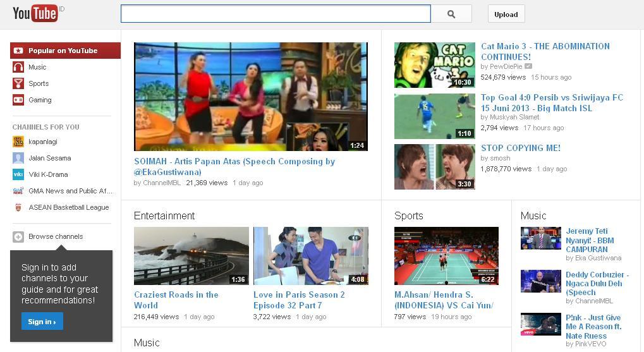The height and width of the screenshot is (352, 644).
Task: Play STOP COPYING ME thumbnail
Action: pos(435,167)
